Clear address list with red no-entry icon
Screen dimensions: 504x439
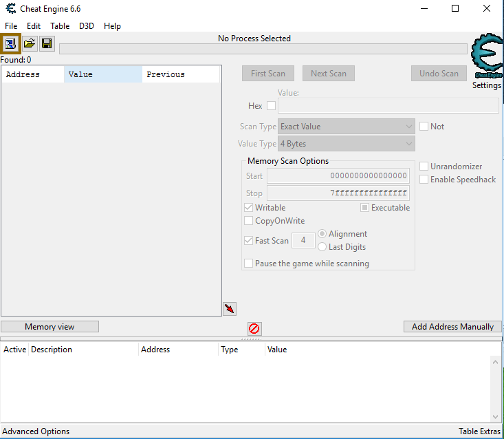coord(254,329)
